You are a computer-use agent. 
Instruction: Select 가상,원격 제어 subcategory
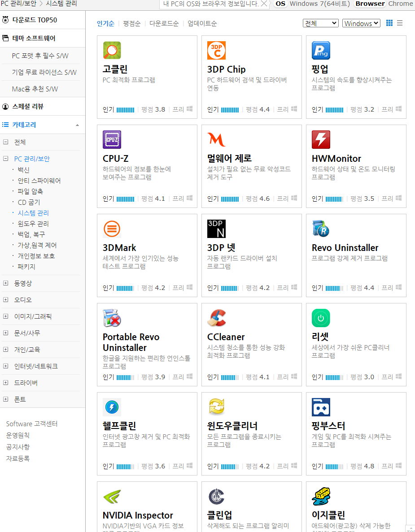click(37, 245)
